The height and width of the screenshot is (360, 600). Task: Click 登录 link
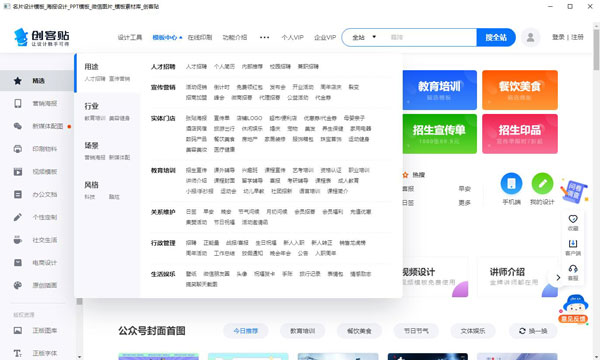point(558,37)
